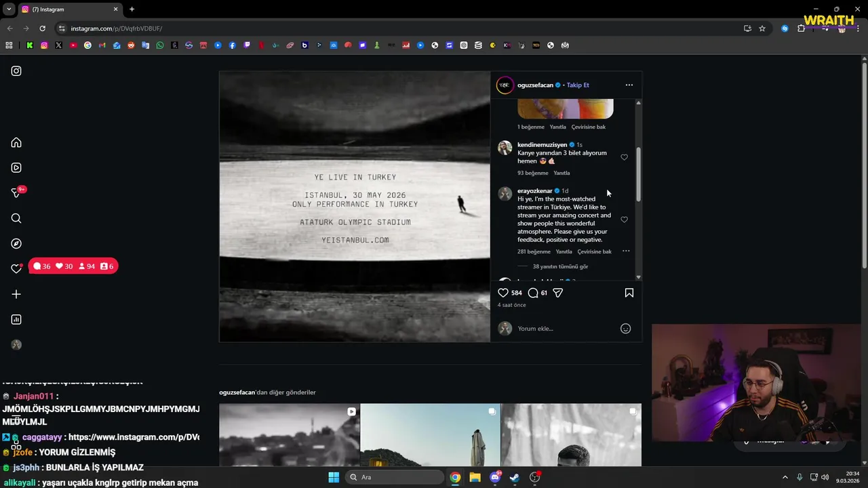Open kendinemuzisyen's profile from comment
This screenshot has height=488, width=868.
click(x=542, y=144)
